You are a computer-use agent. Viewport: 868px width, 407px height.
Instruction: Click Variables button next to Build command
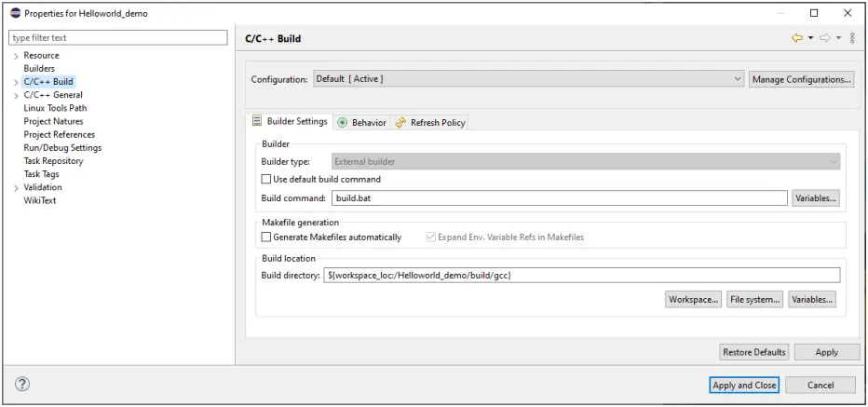(815, 197)
